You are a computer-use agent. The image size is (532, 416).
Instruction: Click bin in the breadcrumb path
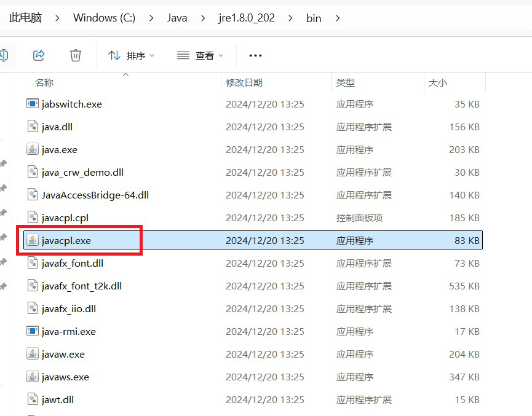314,18
